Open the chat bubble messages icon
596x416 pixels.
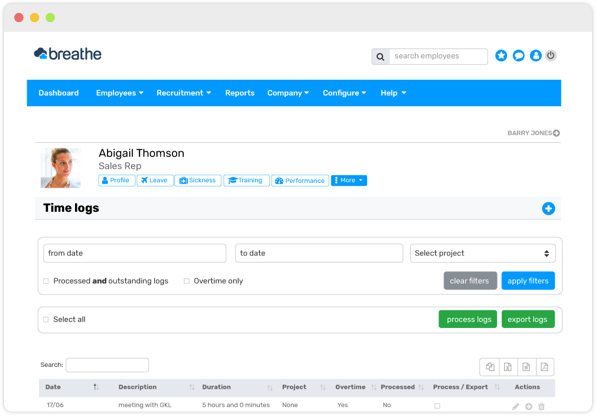point(518,56)
